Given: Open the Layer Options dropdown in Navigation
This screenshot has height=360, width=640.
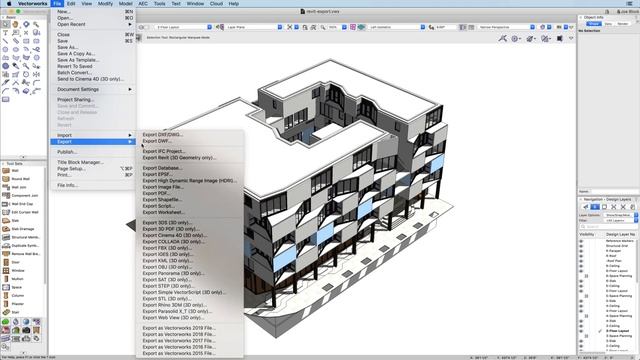Looking at the screenshot, I should click(620, 215).
